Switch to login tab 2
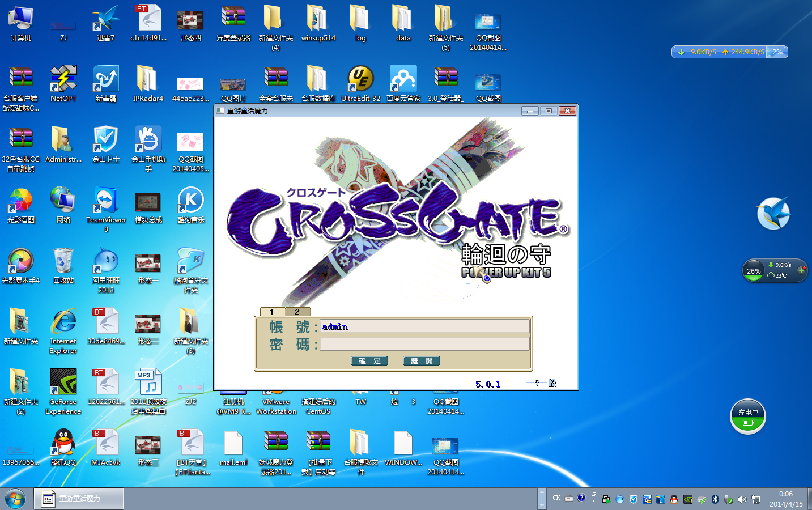 pyautogui.click(x=297, y=312)
